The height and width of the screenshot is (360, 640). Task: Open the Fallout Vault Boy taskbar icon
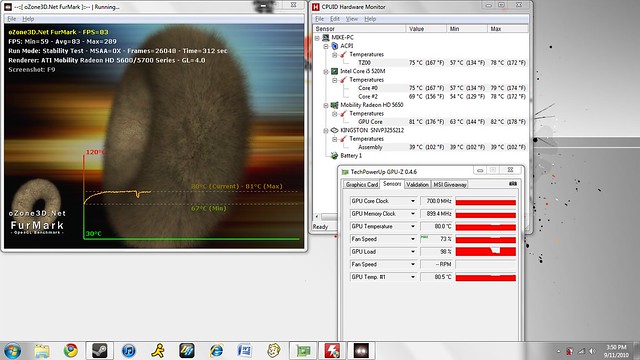(x=274, y=350)
